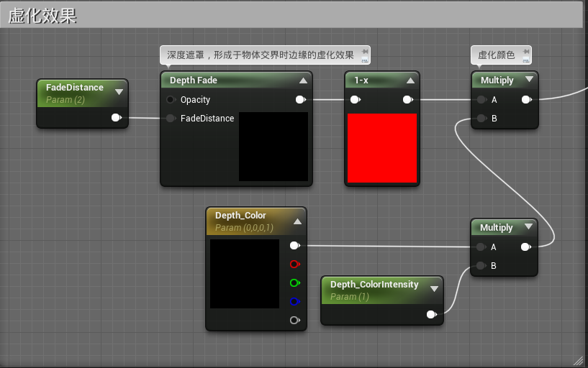Click the Depth Fade output pin
Viewport: 588px width, 368px height.
pyautogui.click(x=301, y=100)
